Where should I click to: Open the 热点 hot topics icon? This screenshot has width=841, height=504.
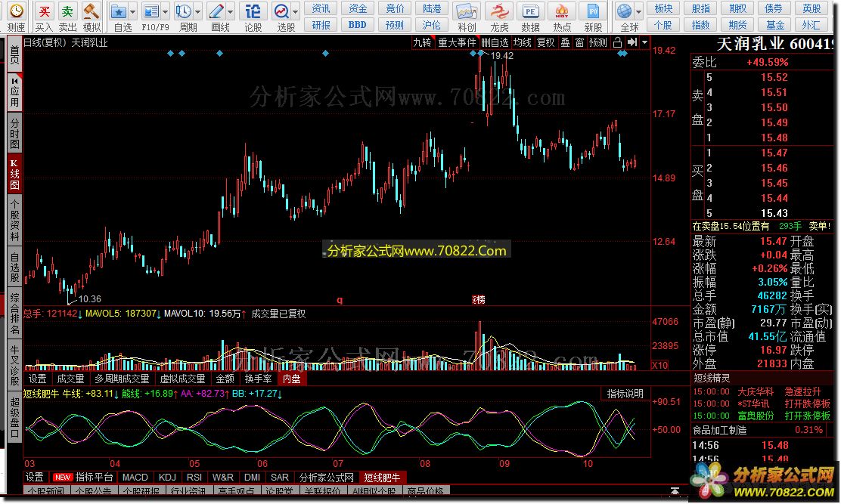(562, 11)
